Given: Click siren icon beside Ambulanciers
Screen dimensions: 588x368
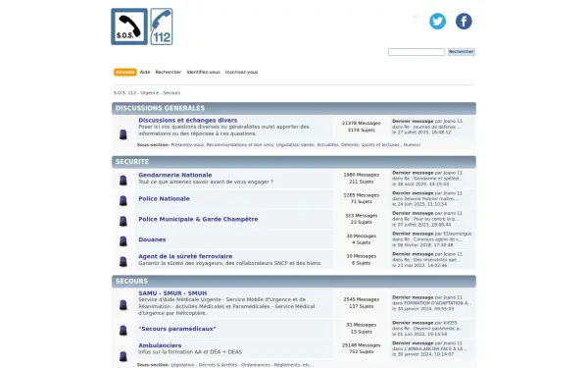Looking at the screenshot, I should click(x=123, y=355).
